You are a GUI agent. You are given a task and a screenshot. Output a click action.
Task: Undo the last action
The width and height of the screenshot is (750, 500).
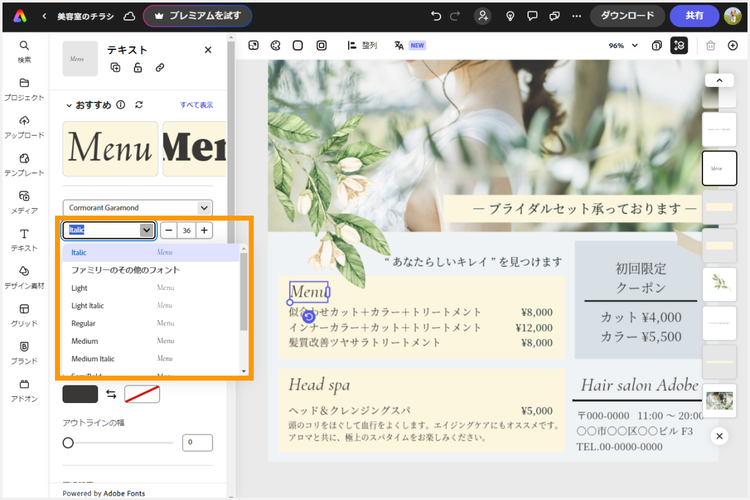pos(436,16)
